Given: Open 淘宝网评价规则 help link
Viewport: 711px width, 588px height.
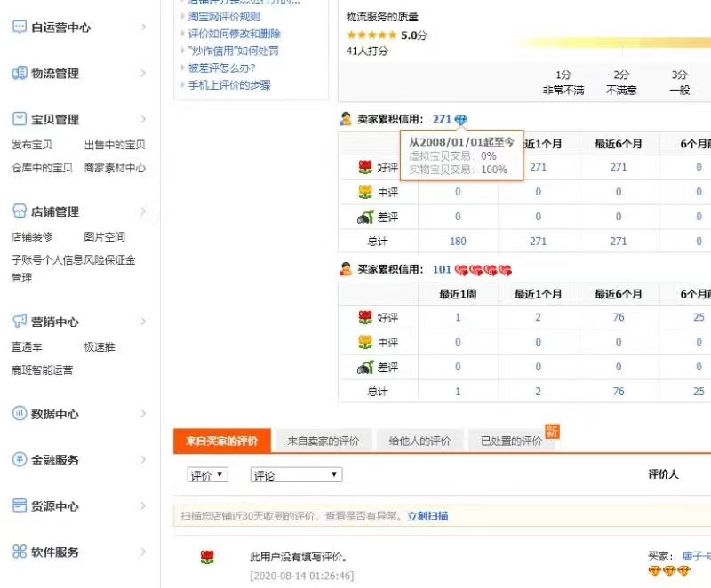Looking at the screenshot, I should pos(224,17).
